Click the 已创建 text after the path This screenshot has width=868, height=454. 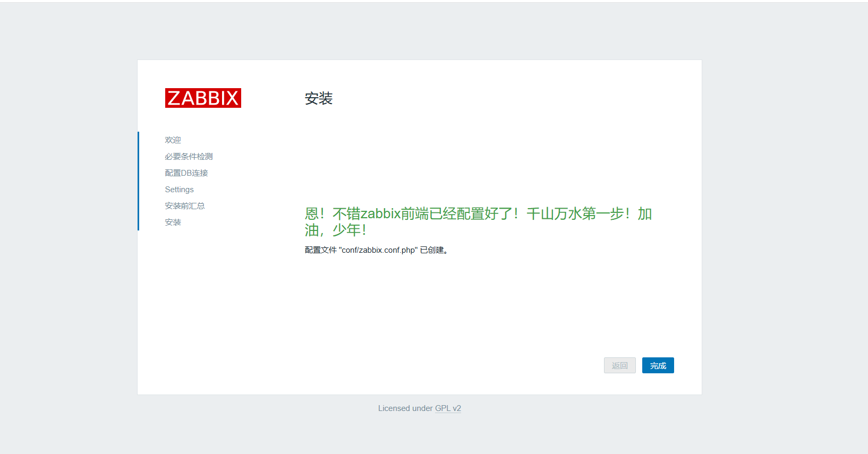click(433, 250)
